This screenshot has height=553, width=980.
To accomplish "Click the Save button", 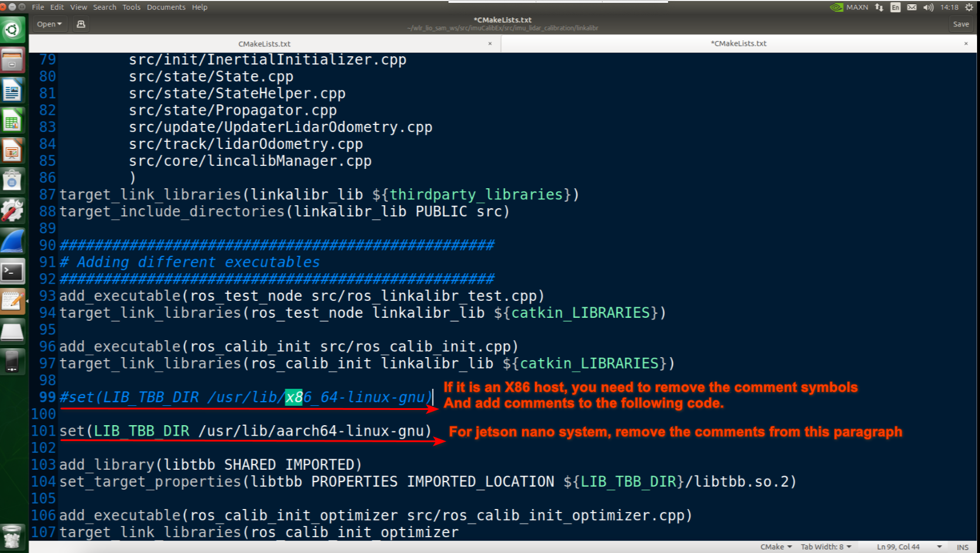I will pyautogui.click(x=961, y=24).
